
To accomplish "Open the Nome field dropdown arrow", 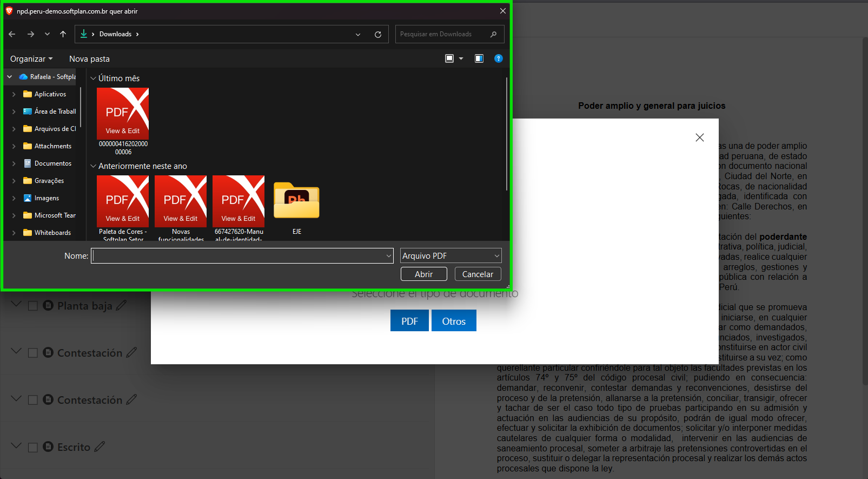I will coord(389,256).
